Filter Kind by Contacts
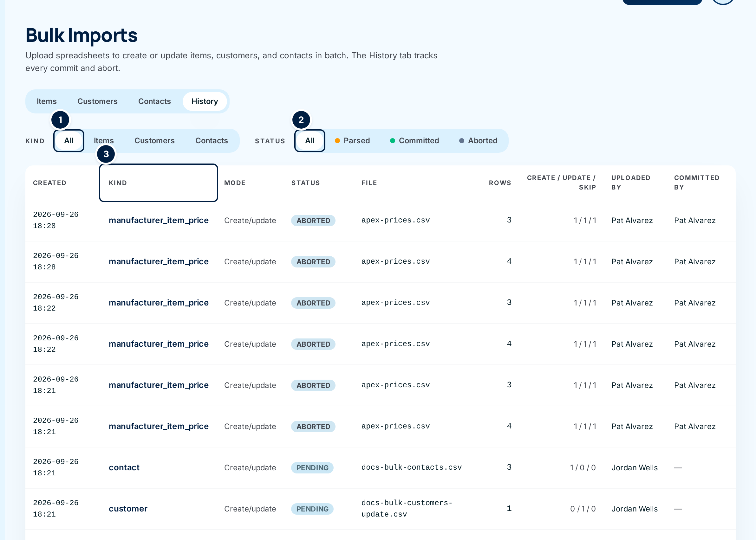 tap(212, 141)
